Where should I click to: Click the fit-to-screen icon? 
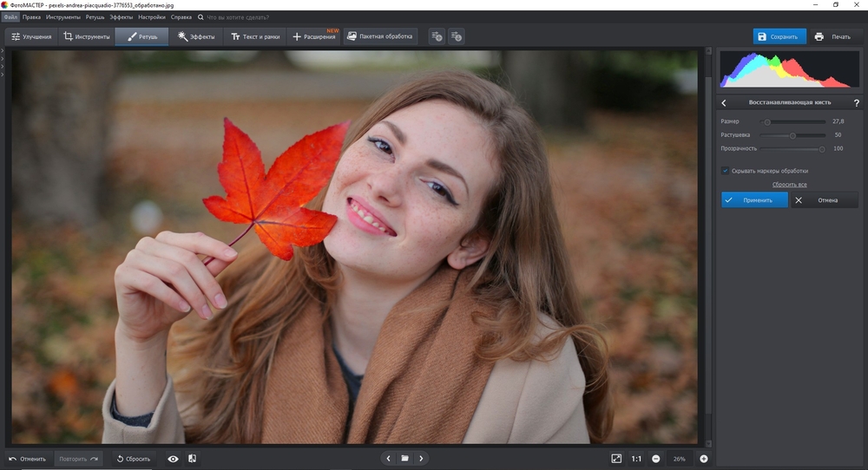[616, 459]
